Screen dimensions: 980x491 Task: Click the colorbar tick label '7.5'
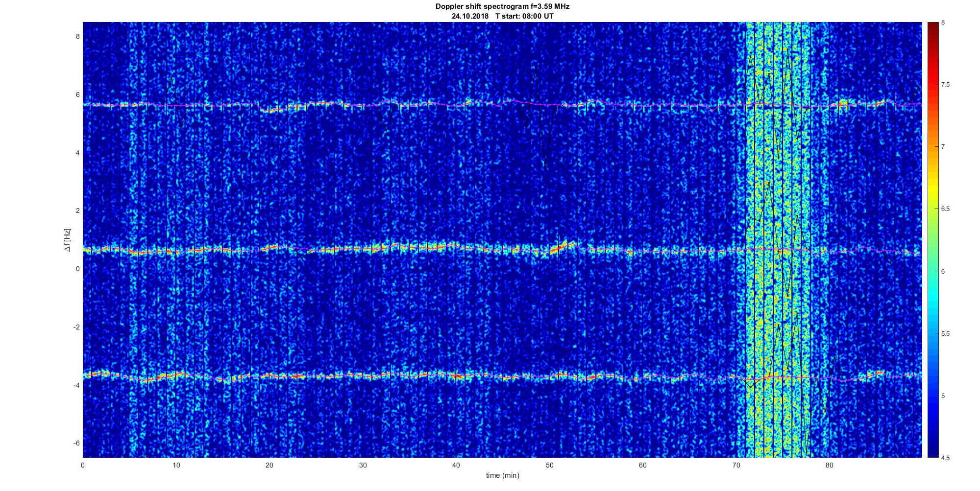[x=945, y=85]
